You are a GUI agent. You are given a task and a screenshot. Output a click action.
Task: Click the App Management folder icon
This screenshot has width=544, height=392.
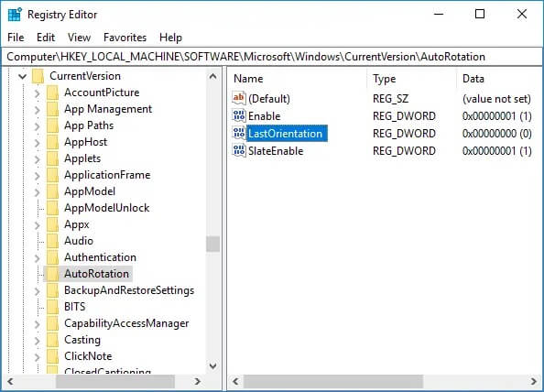point(52,109)
